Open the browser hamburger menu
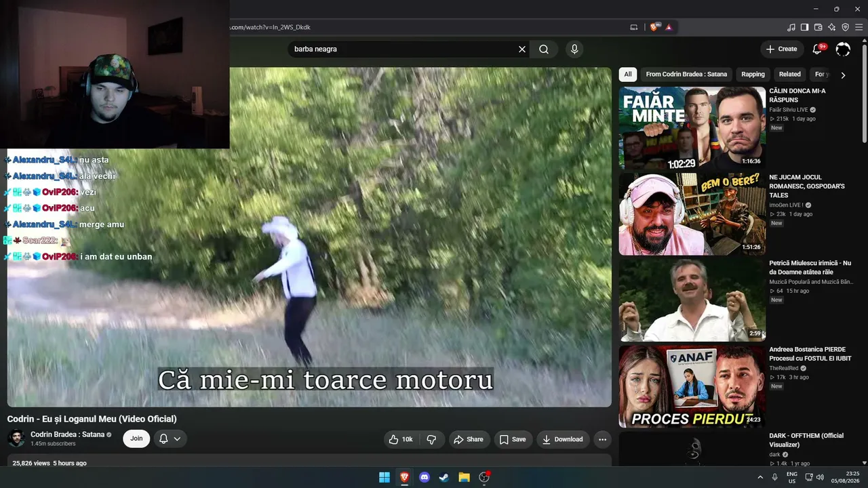 [858, 27]
